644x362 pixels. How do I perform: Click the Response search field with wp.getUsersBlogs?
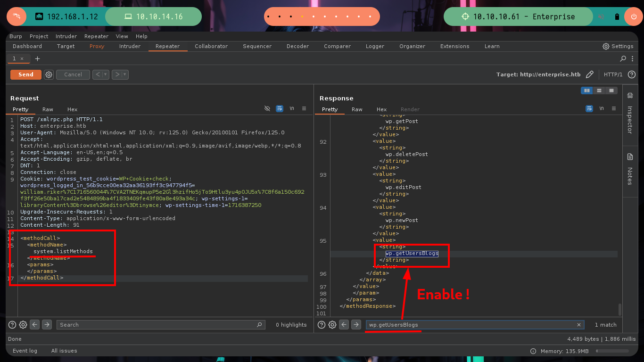[475, 325]
